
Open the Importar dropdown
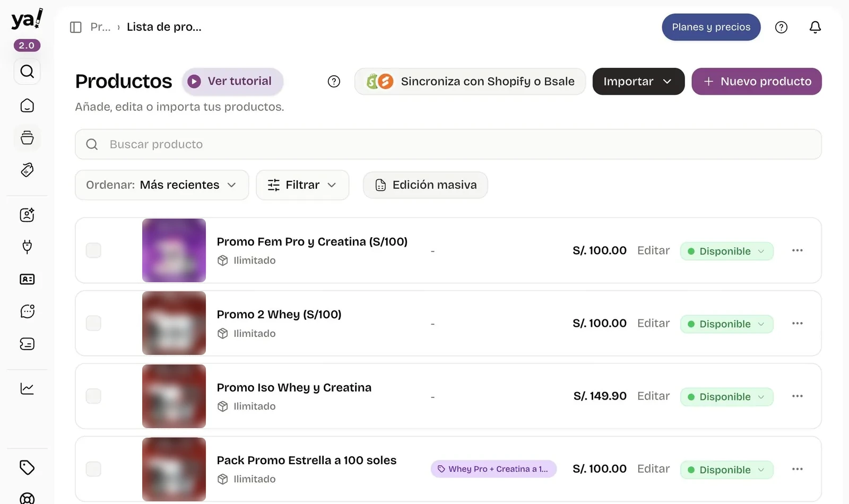coord(638,81)
